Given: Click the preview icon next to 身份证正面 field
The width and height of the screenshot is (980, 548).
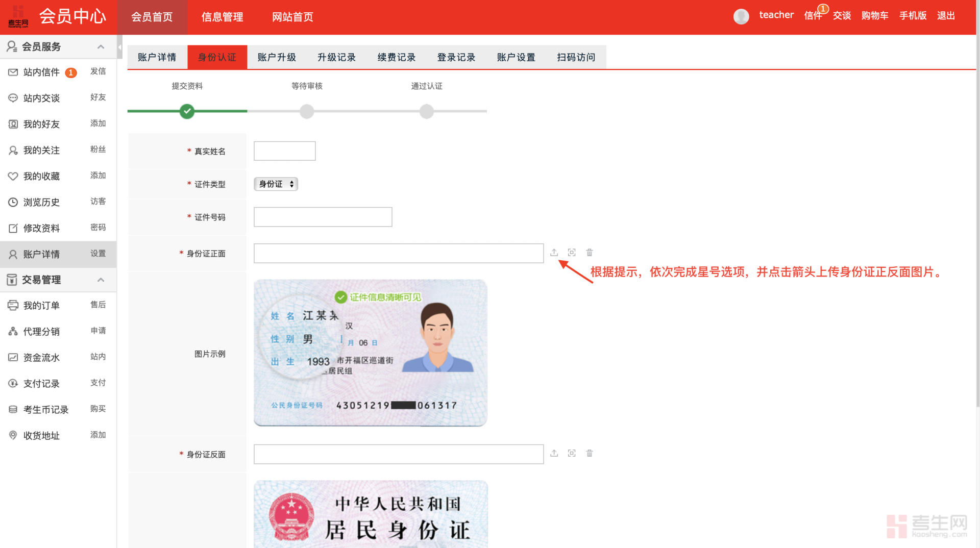Looking at the screenshot, I should (572, 252).
